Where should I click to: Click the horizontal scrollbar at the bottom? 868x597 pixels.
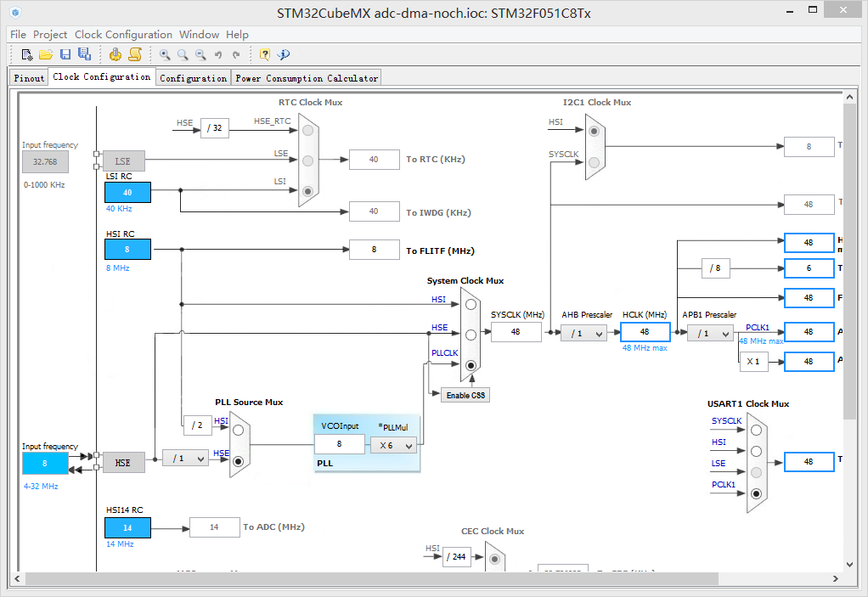tap(371, 578)
